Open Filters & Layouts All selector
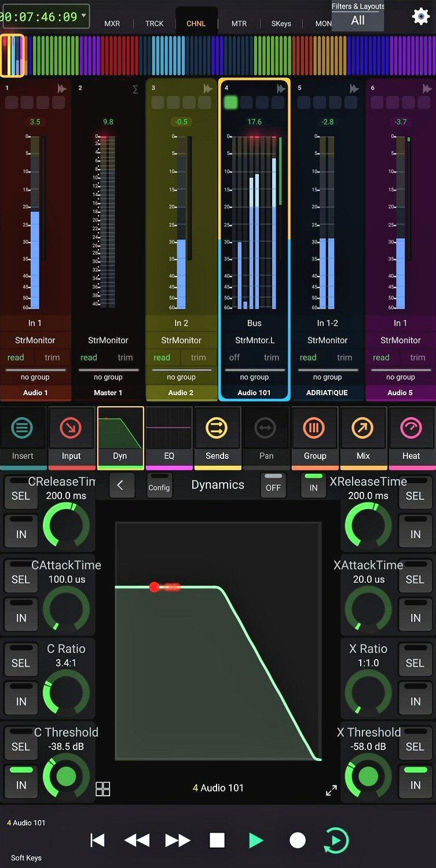The width and height of the screenshot is (436, 868). (358, 16)
